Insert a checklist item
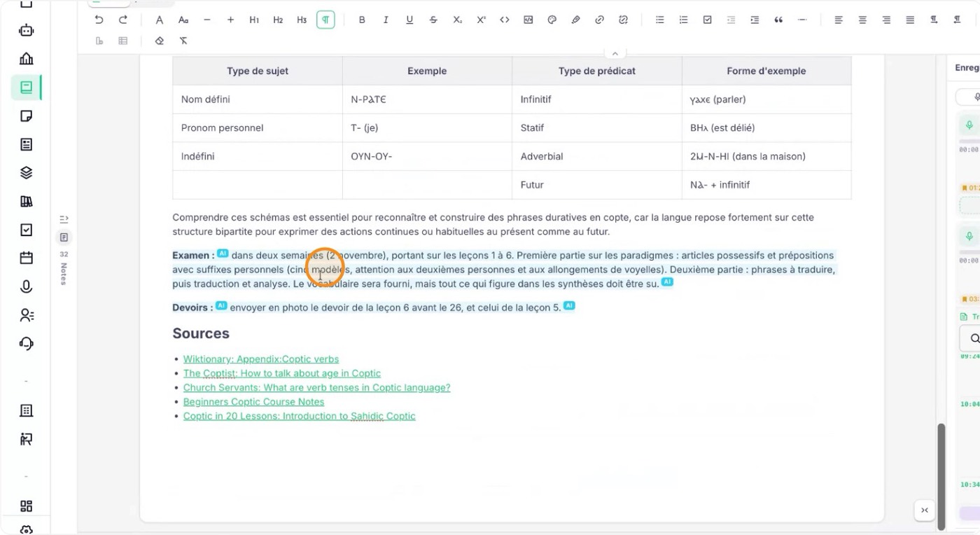This screenshot has height=535, width=980. coord(707,20)
